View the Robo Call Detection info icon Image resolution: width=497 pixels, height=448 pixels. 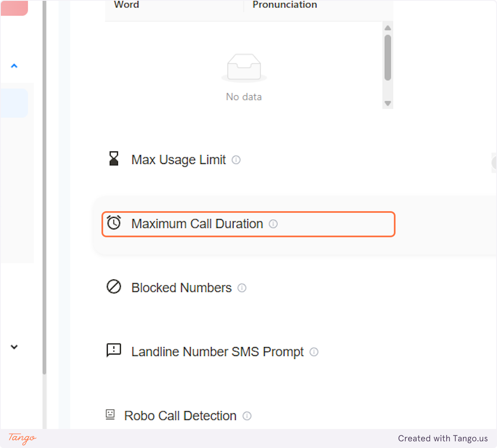tap(246, 417)
